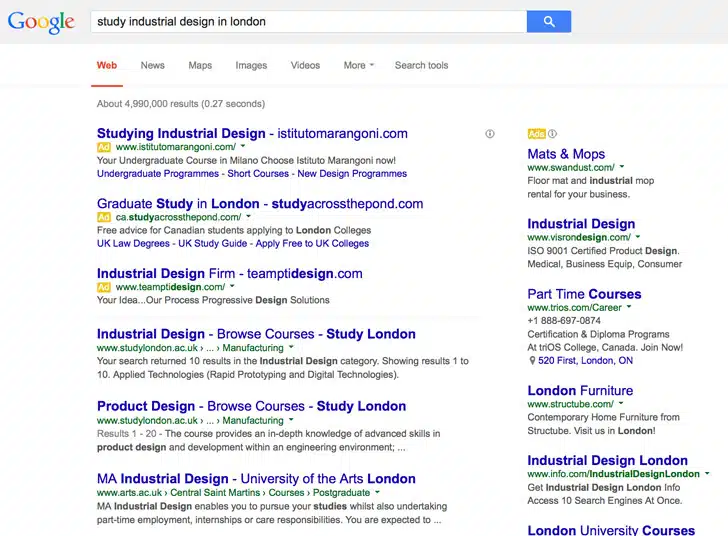Open 'Part Time Courses' sidebar ad

click(584, 294)
